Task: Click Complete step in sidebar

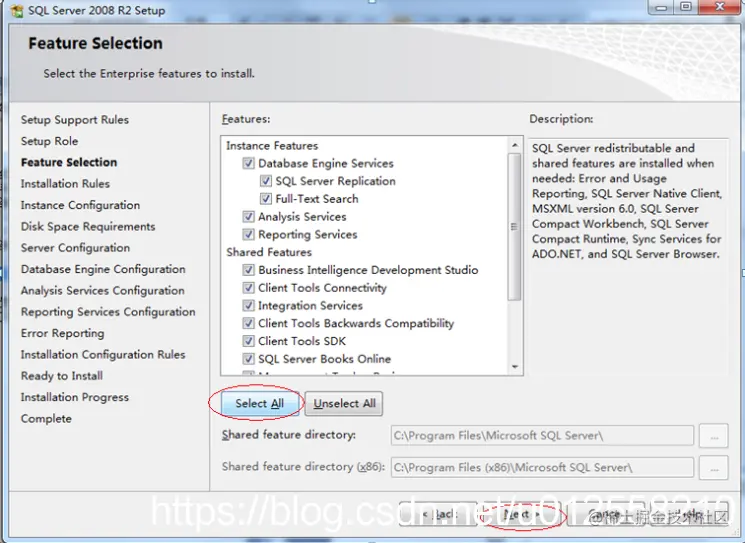Action: coord(46,419)
